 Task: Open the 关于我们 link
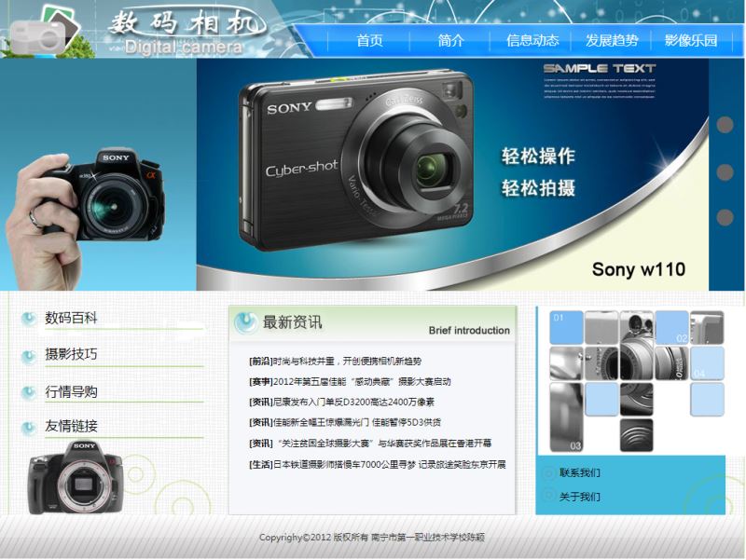(579, 497)
